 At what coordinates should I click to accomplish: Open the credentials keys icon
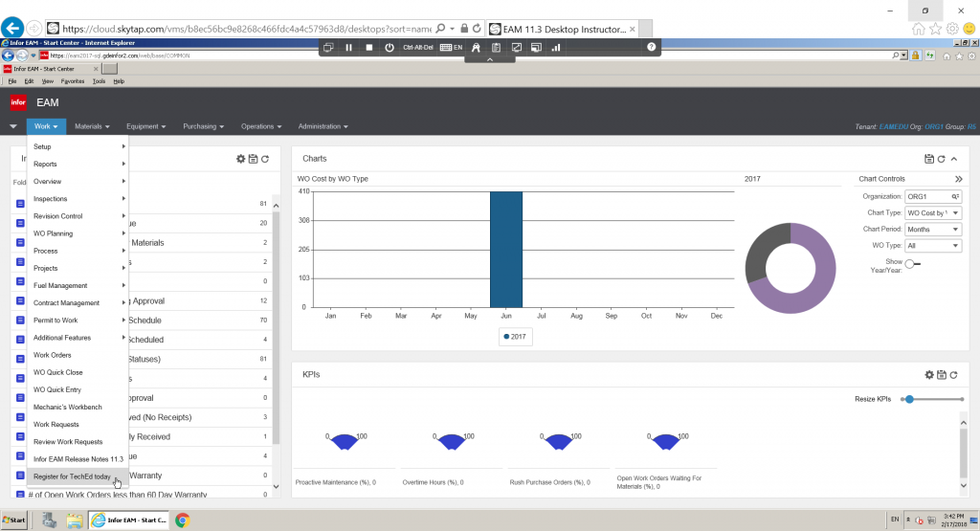click(476, 48)
